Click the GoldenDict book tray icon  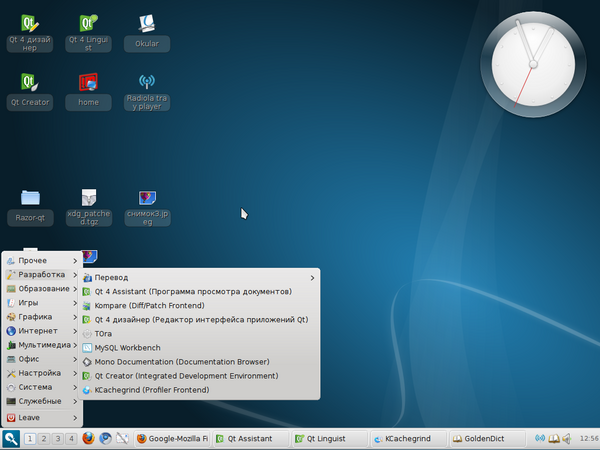pyautogui.click(x=554, y=438)
